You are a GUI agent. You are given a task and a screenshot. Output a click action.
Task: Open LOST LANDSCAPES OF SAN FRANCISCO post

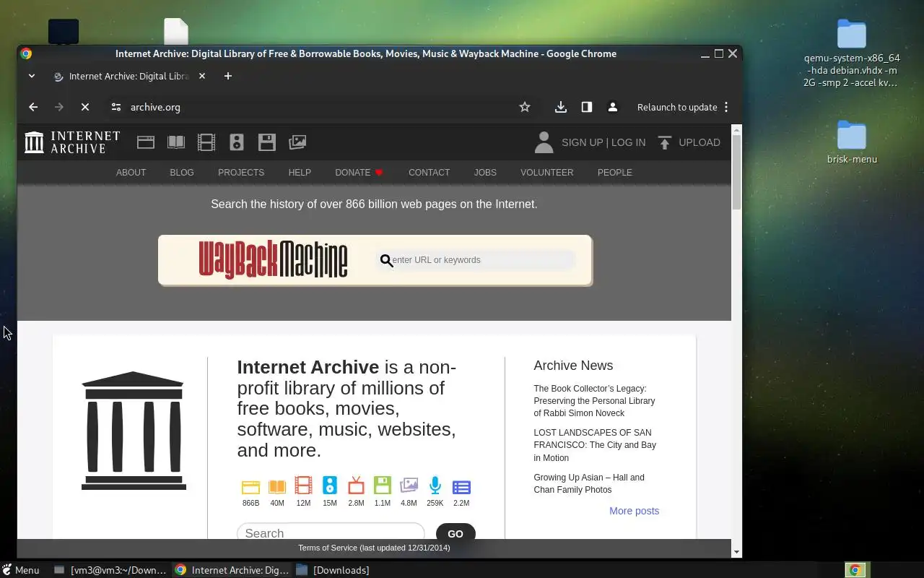tap(595, 445)
